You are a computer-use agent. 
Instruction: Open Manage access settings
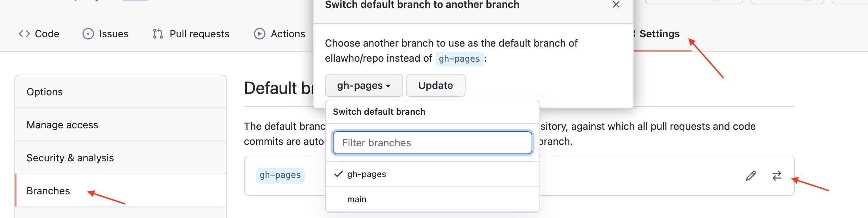point(62,125)
